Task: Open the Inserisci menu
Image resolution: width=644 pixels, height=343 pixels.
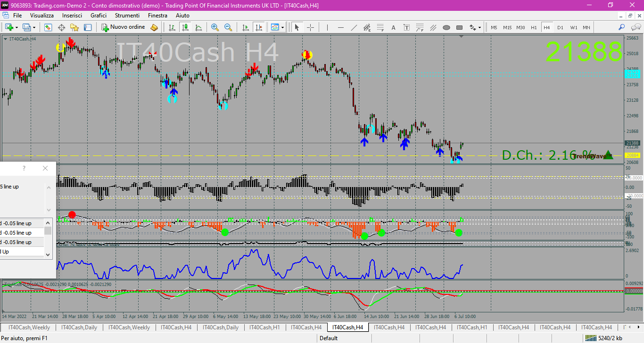Action: [72, 16]
